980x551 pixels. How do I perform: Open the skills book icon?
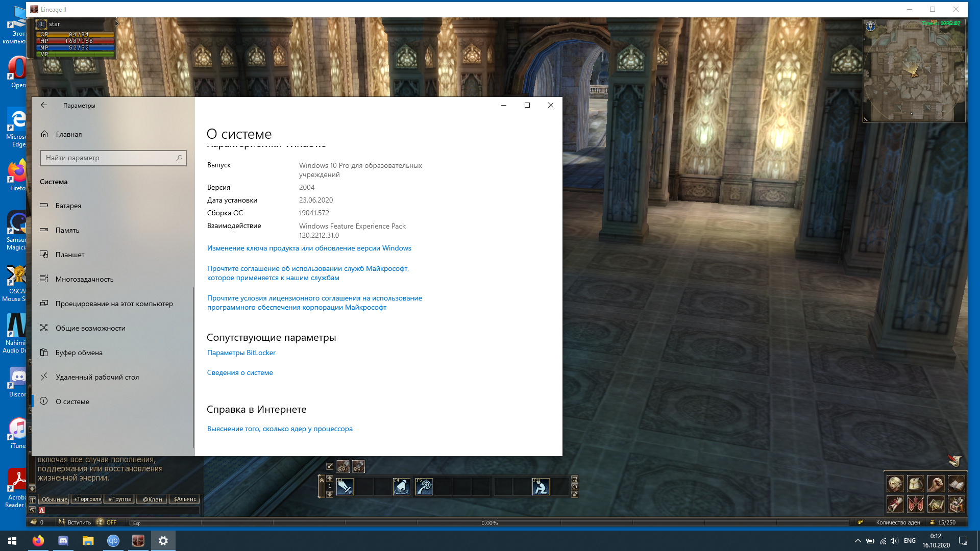[956, 483]
